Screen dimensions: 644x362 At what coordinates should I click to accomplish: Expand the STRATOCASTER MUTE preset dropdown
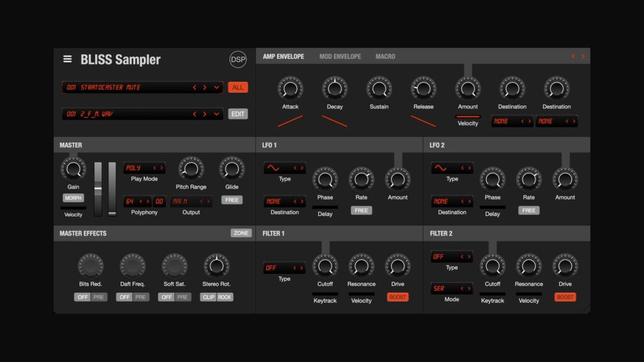point(217,87)
